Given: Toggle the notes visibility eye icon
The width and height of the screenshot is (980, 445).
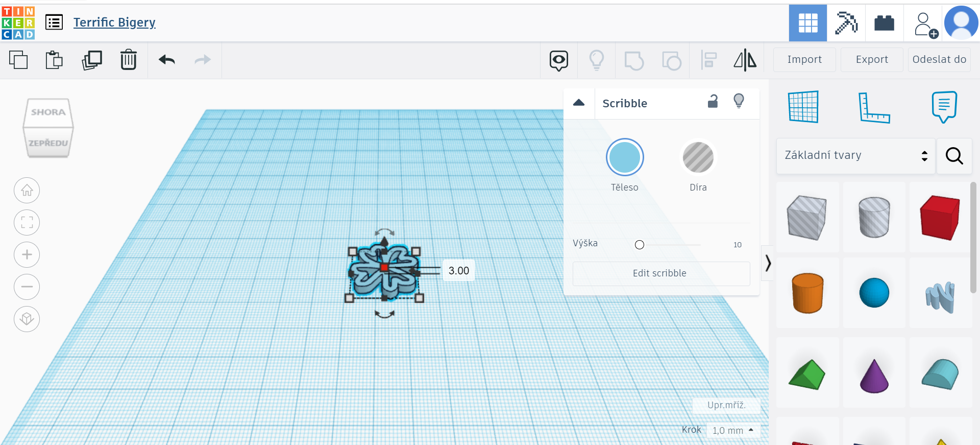Looking at the screenshot, I should coord(559,61).
